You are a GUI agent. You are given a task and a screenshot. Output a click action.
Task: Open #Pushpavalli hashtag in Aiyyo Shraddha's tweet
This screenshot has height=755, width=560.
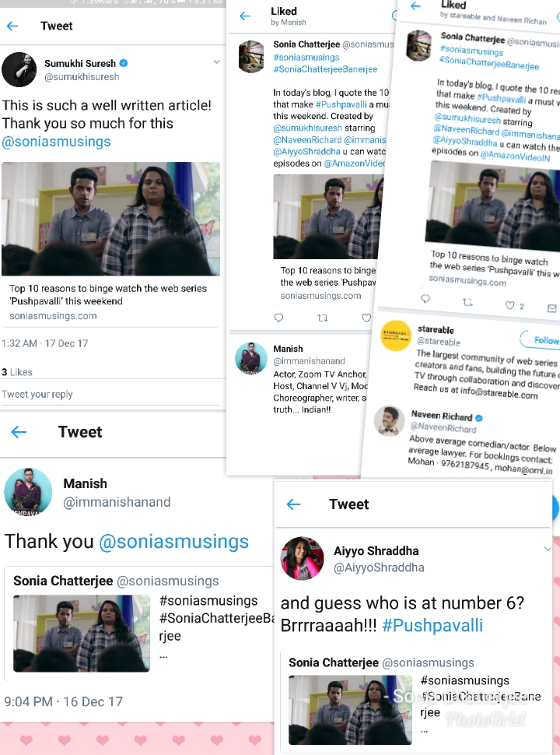pos(432,625)
